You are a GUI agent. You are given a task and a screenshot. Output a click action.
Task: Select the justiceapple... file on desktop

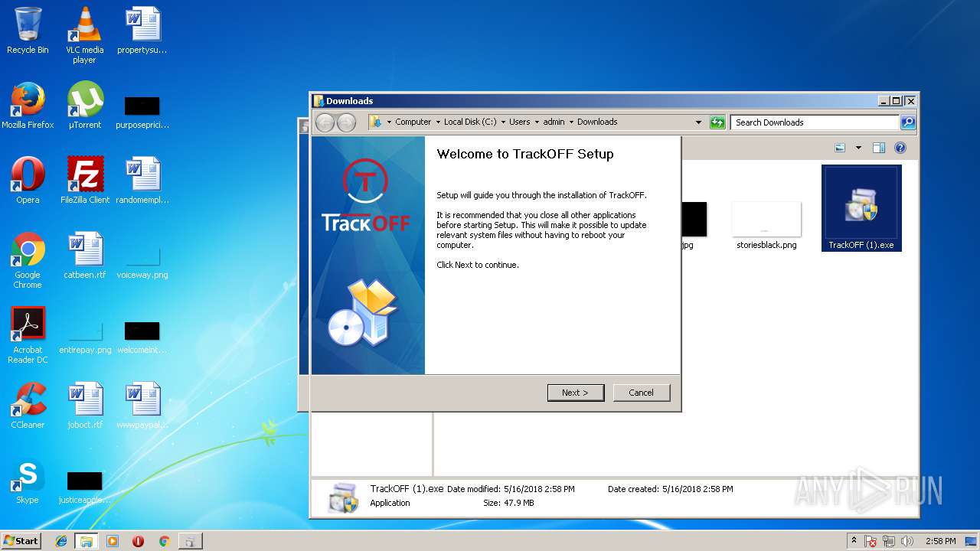(84, 487)
